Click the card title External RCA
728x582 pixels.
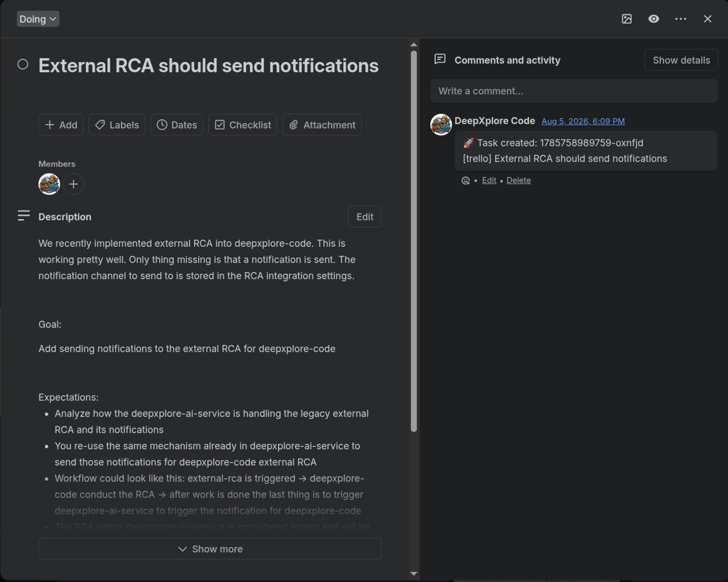pos(208,66)
